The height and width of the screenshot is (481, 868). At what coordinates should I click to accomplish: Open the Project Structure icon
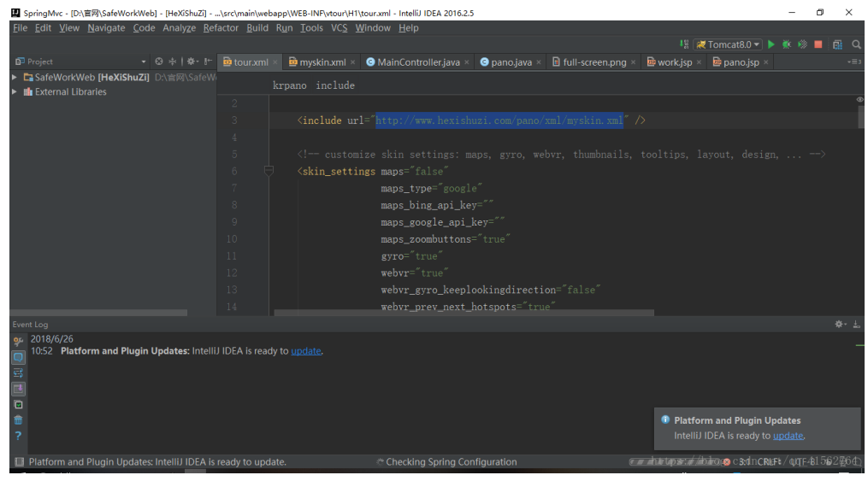pyautogui.click(x=837, y=44)
